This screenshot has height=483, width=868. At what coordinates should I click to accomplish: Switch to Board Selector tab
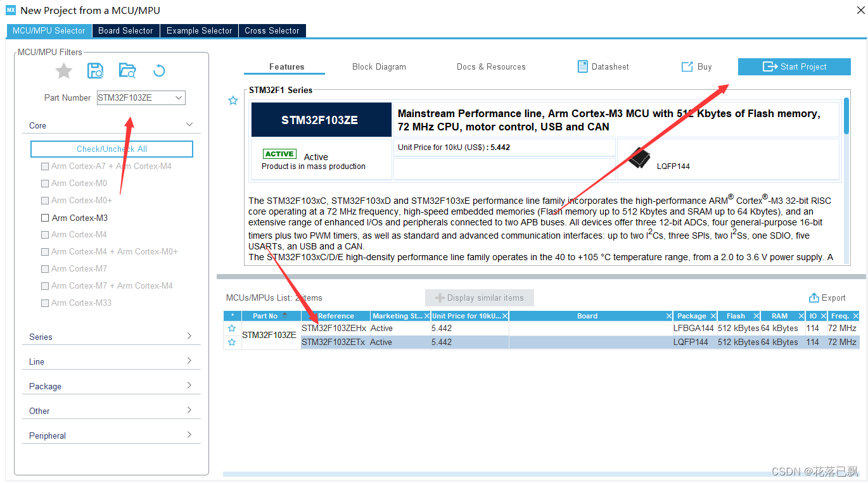click(x=125, y=30)
